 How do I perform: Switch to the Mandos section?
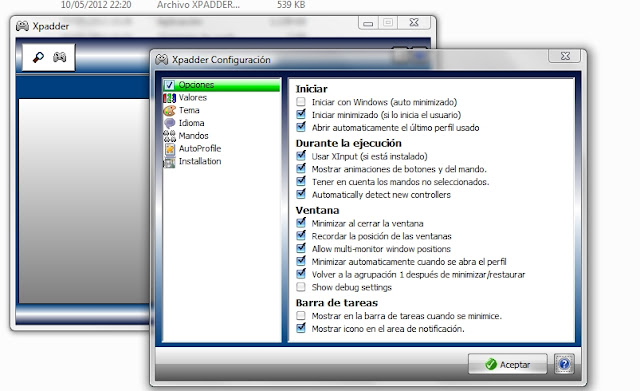point(193,136)
